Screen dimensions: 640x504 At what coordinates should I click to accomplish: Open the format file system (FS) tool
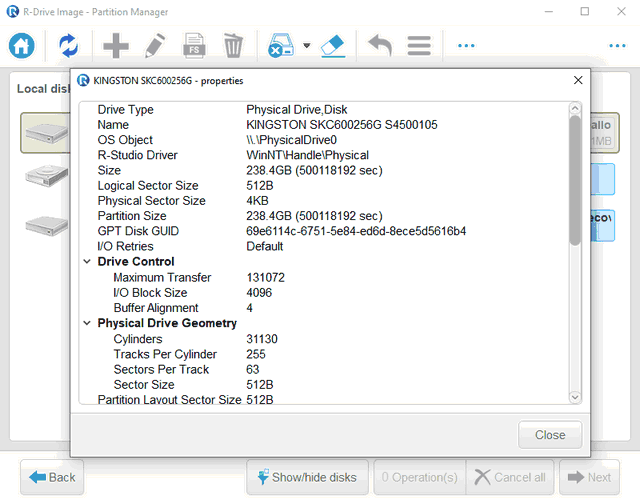point(194,45)
